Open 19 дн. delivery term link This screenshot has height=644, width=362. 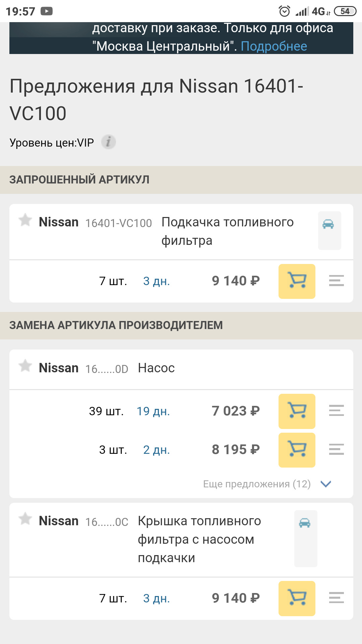(153, 411)
